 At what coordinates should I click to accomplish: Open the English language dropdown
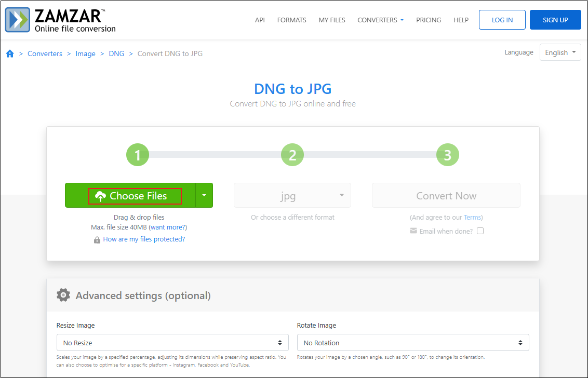(560, 52)
